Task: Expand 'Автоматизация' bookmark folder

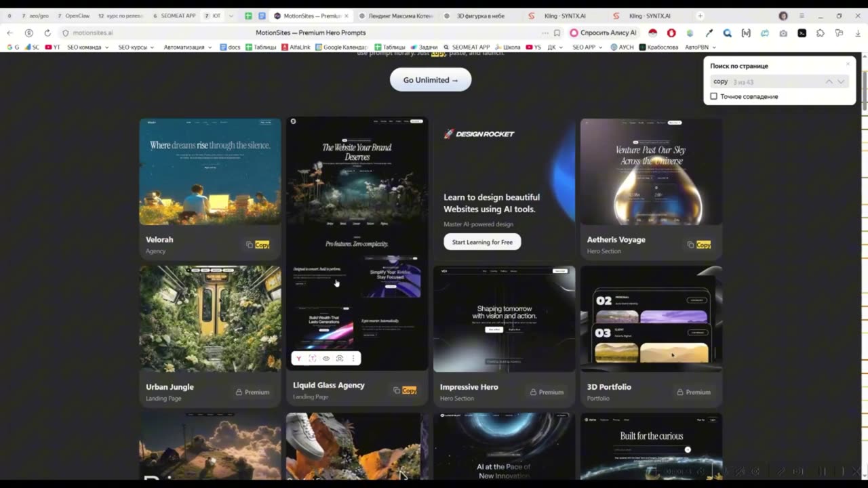Action: (188, 47)
